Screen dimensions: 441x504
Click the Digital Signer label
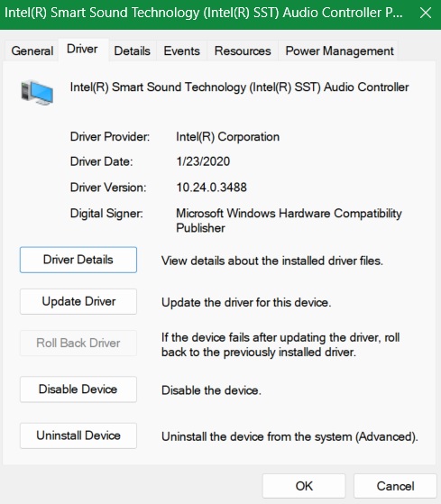[106, 214]
